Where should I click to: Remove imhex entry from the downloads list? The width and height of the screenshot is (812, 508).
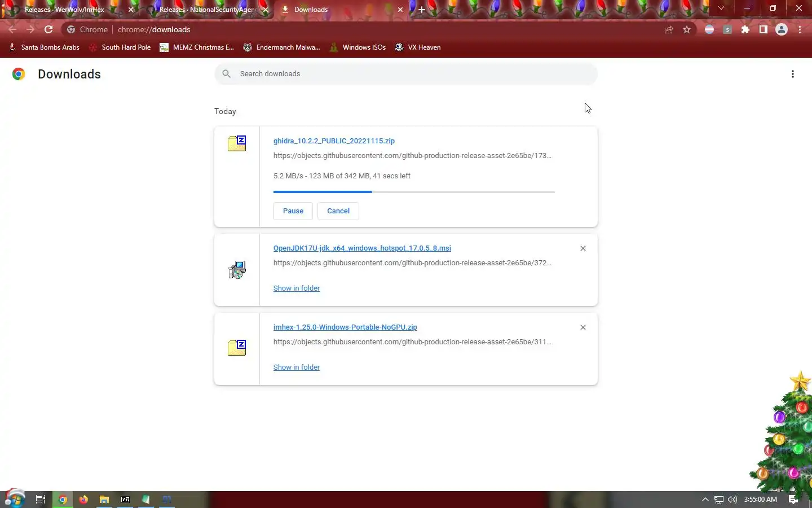tap(583, 327)
